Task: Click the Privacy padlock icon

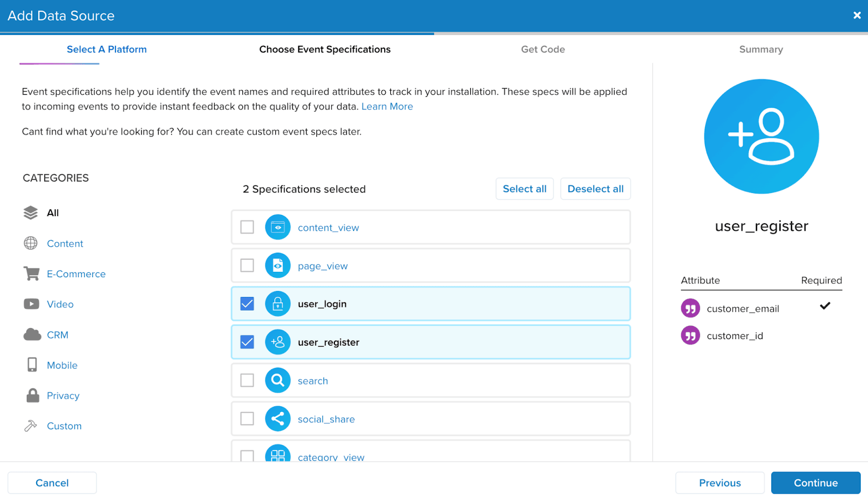Action: (32, 395)
